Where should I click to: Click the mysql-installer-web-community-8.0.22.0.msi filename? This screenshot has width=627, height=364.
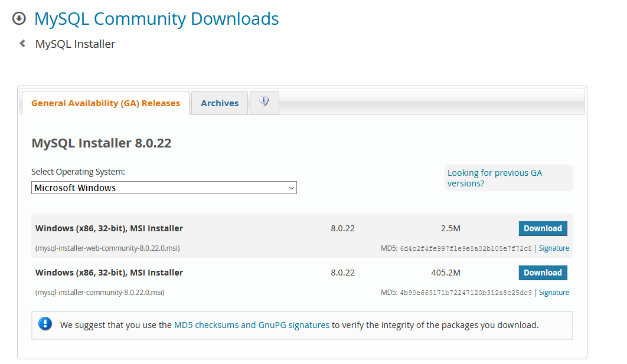point(107,248)
